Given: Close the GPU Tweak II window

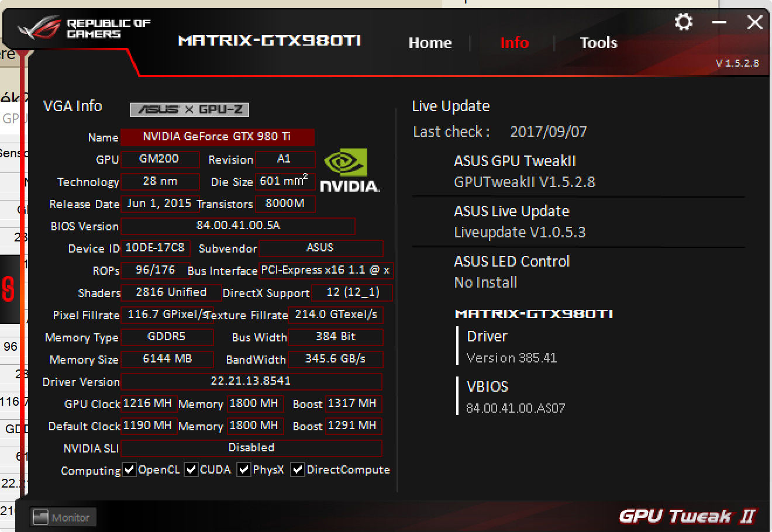Looking at the screenshot, I should (x=754, y=22).
